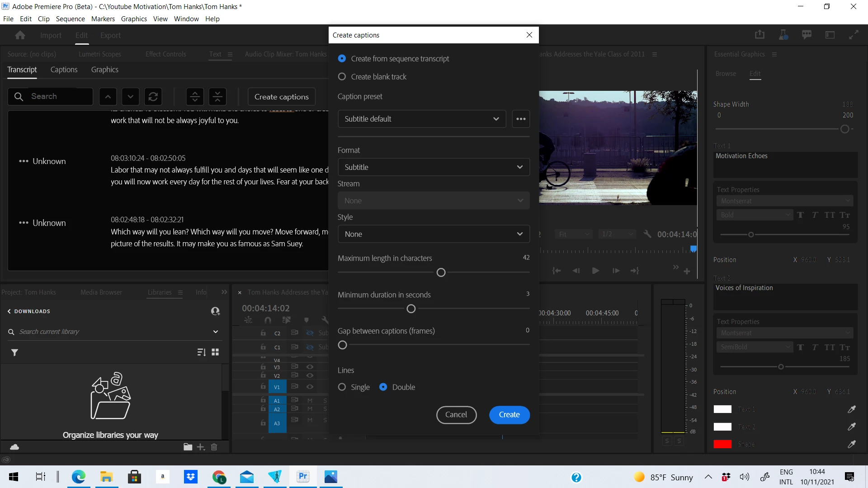The image size is (868, 488).
Task: Toggle V1 track visibility eye
Action: [x=310, y=387]
